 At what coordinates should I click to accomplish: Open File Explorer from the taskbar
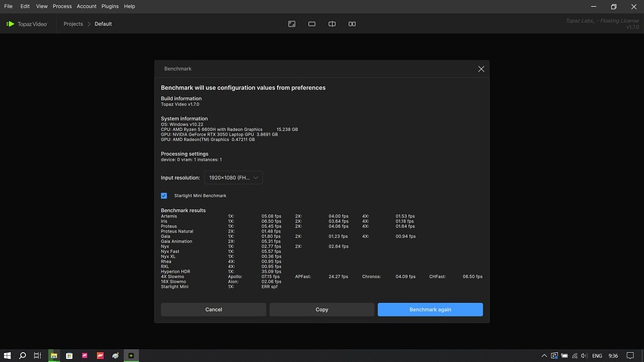pyautogui.click(x=54, y=355)
